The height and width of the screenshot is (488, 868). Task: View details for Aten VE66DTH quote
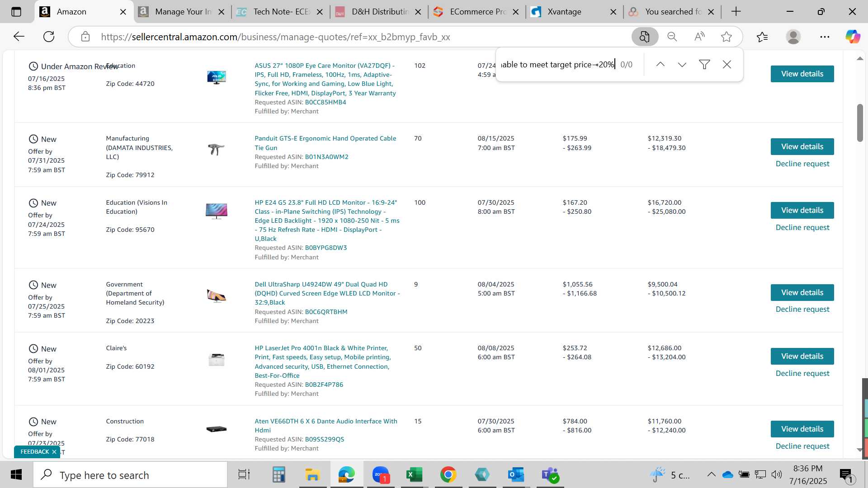[802, 429]
